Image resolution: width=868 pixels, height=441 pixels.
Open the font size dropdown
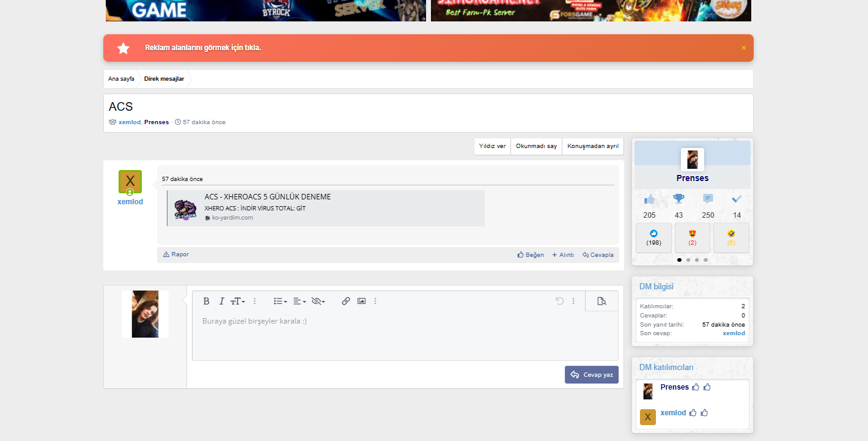pos(238,301)
